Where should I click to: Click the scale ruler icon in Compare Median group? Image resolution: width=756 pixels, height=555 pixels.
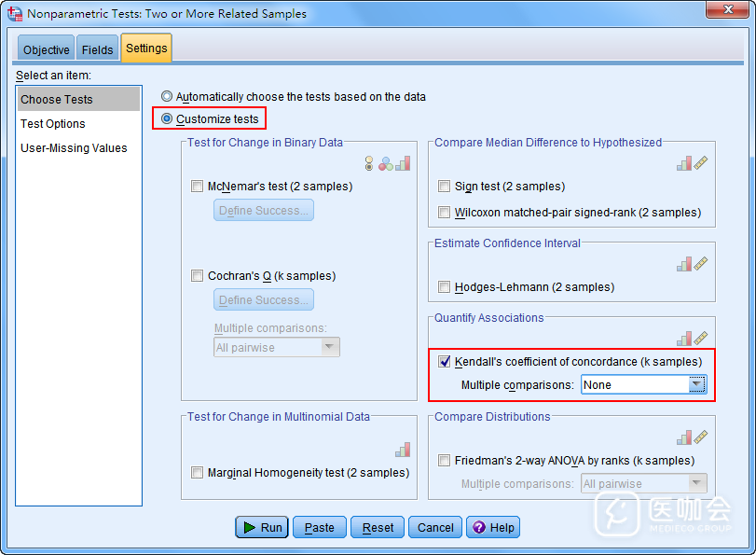[701, 163]
